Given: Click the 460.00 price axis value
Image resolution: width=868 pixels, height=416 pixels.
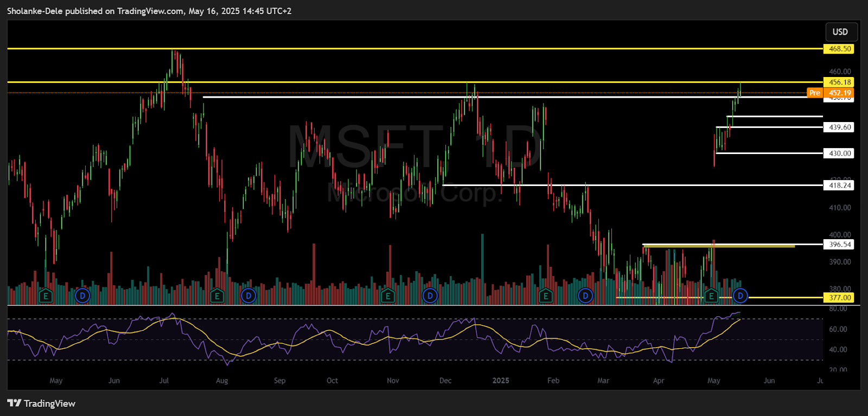Looking at the screenshot, I should tap(840, 72).
